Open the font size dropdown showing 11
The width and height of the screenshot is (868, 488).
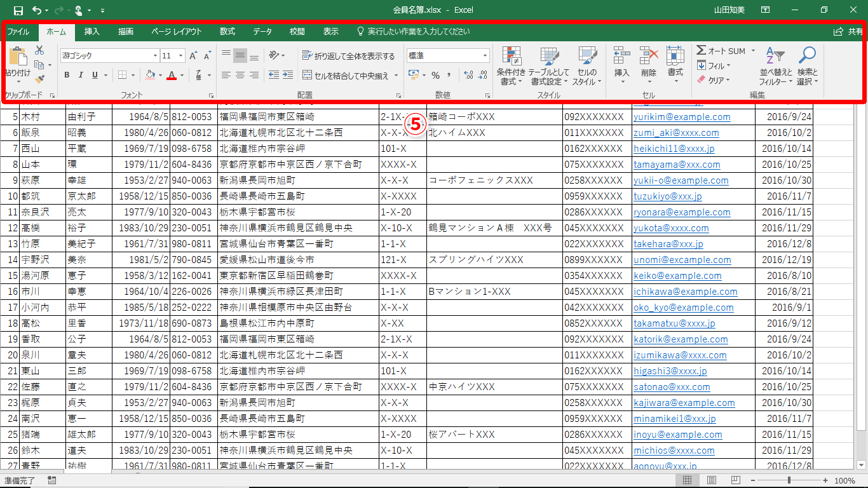(181, 56)
